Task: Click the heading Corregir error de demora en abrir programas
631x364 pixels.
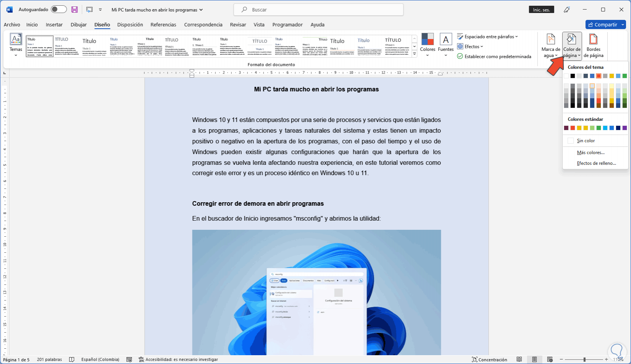Action: (x=258, y=204)
